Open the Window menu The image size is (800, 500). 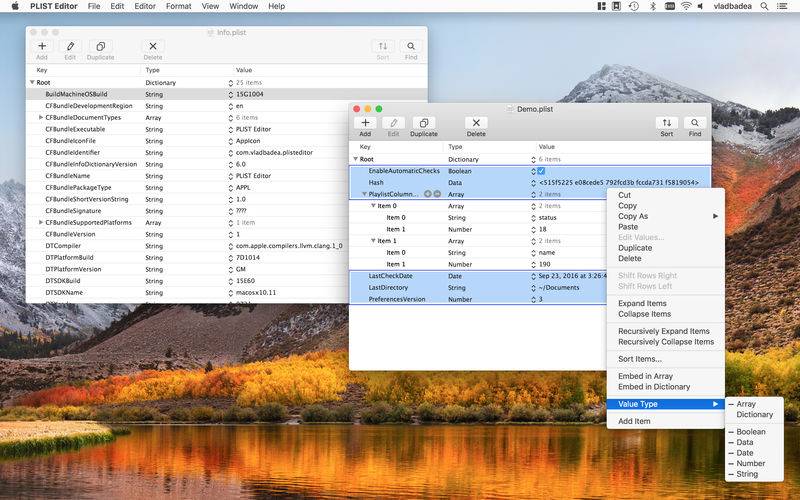pyautogui.click(x=243, y=6)
